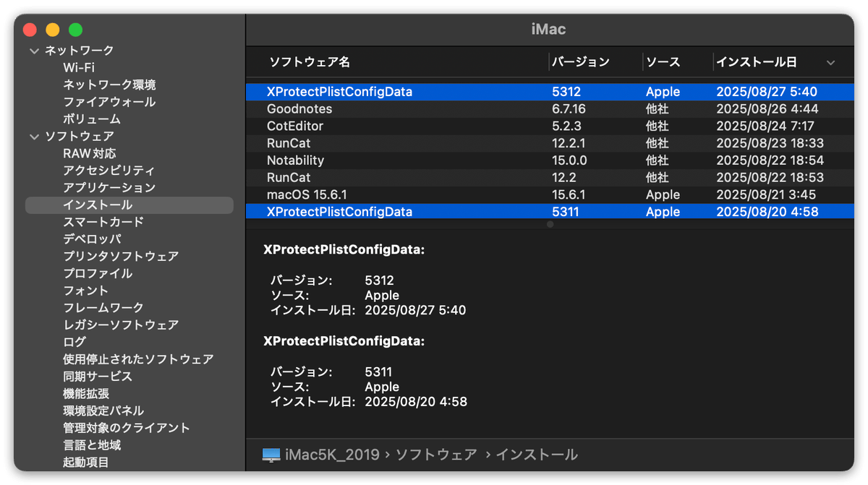Select ログ in the sidebar
The height and width of the screenshot is (485, 868).
coord(75,343)
